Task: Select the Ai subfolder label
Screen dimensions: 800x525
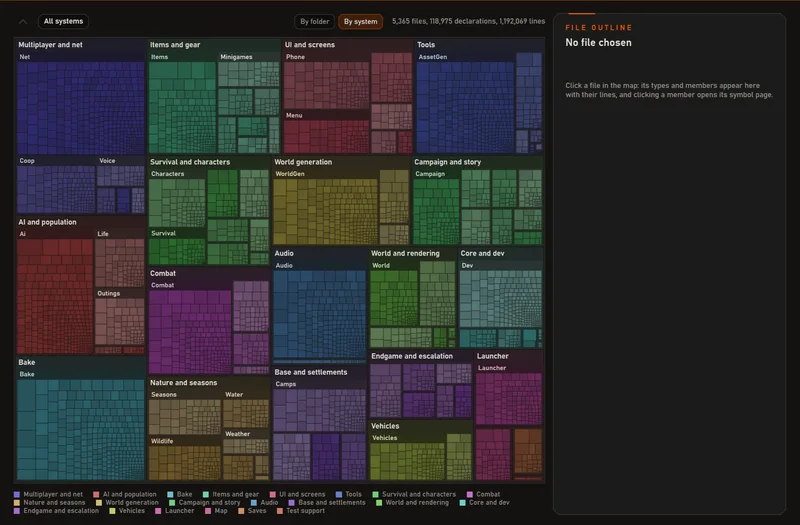Action: pyautogui.click(x=22, y=234)
